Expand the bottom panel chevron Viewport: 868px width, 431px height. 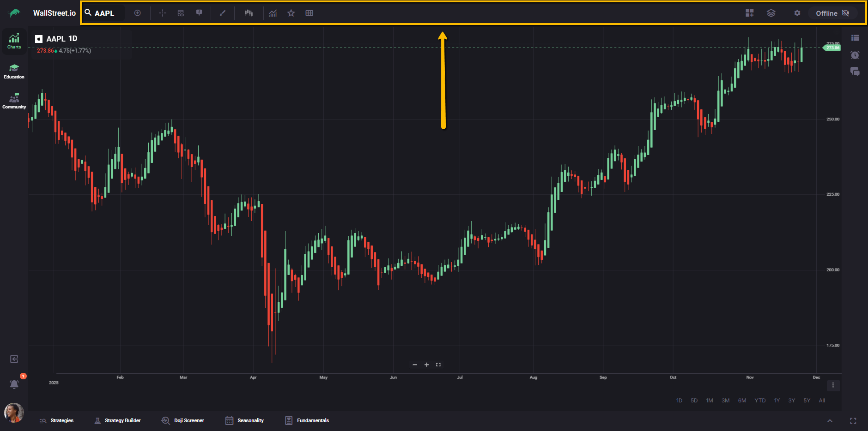click(830, 420)
